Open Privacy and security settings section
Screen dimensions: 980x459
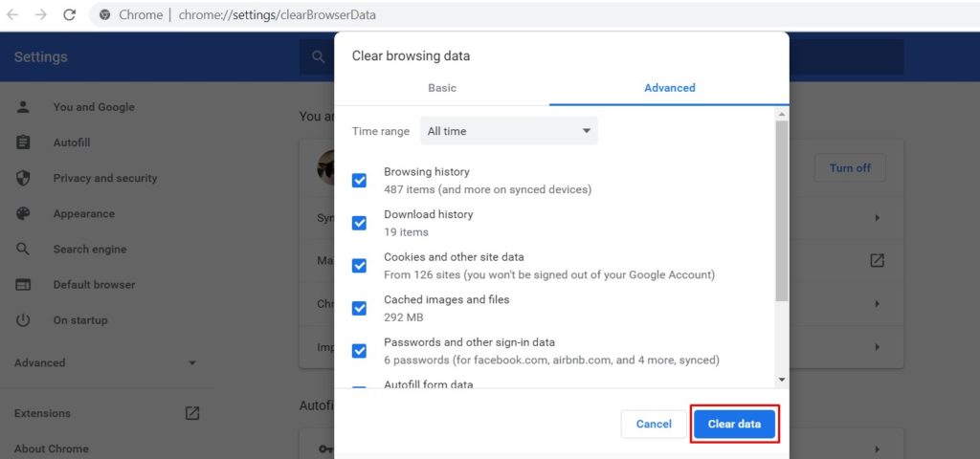pos(105,178)
